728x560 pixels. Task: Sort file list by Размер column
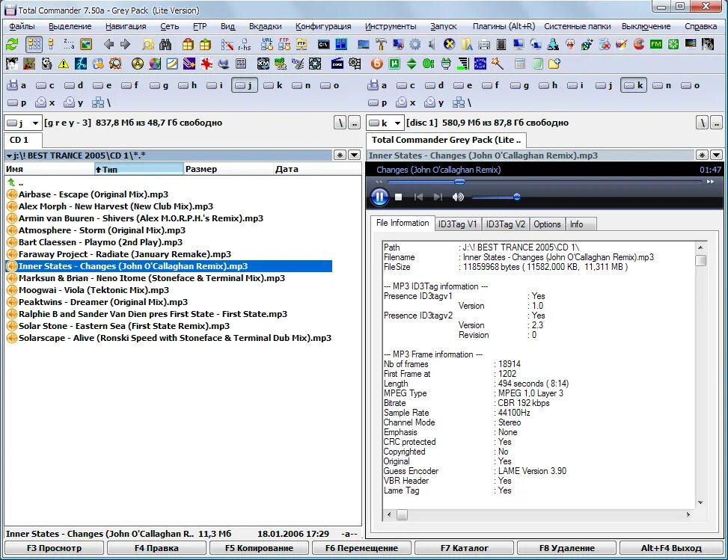228,169
